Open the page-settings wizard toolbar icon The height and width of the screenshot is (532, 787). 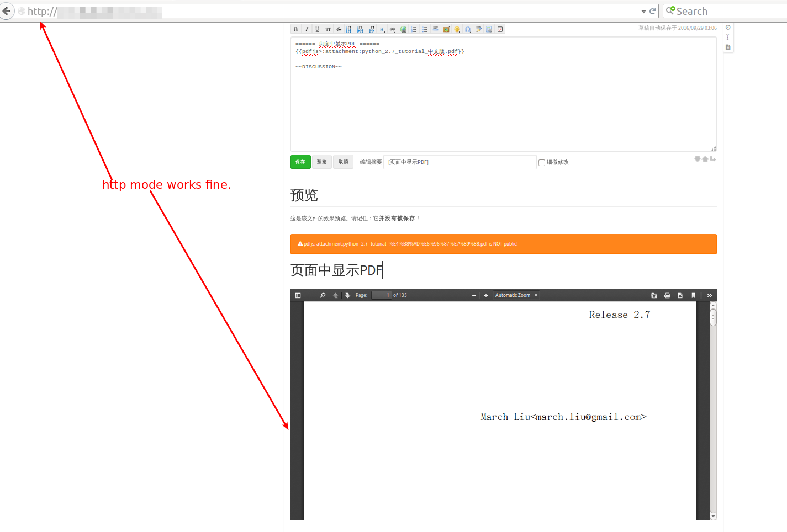489,29
